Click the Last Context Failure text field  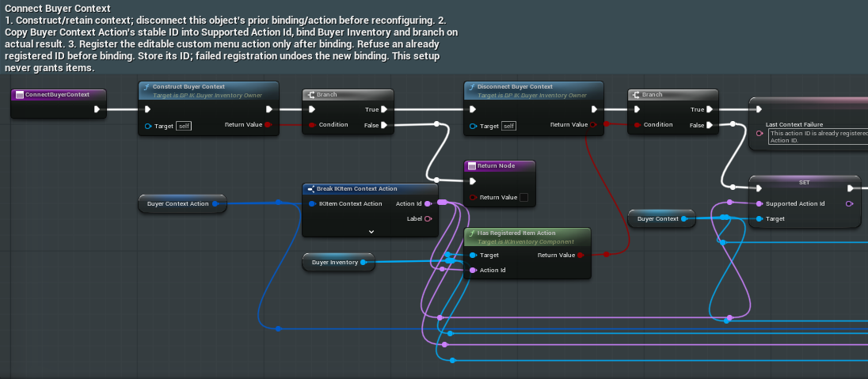[x=818, y=137]
